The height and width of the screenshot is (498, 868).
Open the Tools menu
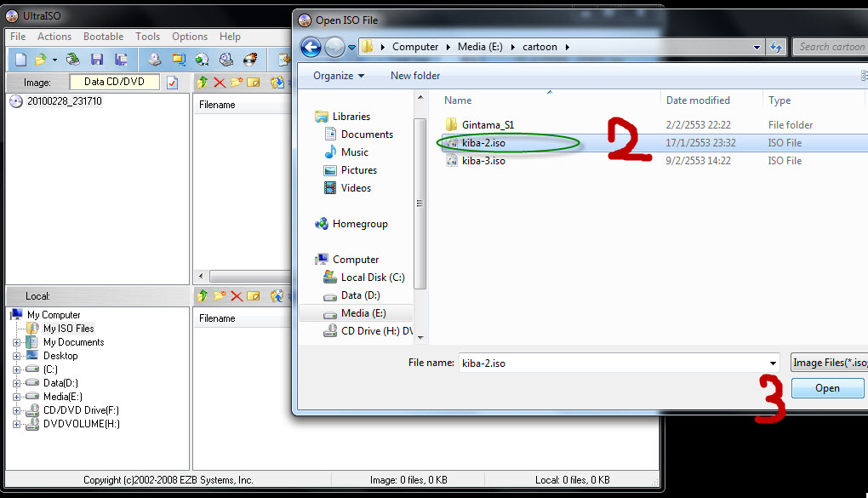pos(147,37)
